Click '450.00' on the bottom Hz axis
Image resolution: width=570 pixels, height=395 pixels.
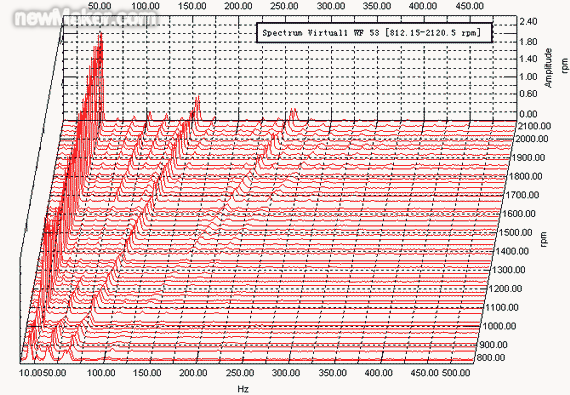424,373
